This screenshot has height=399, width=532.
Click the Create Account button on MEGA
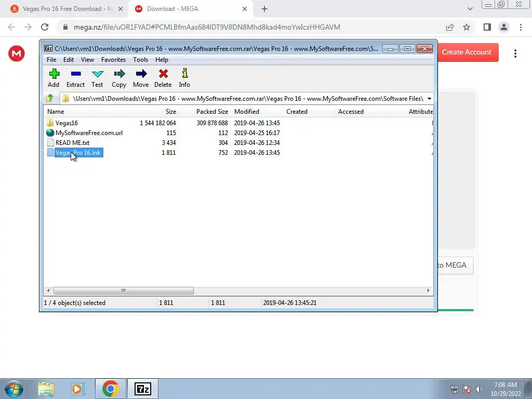pos(468,52)
